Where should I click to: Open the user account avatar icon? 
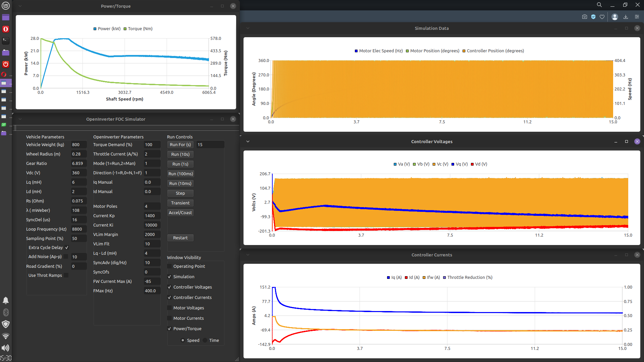coord(615,17)
